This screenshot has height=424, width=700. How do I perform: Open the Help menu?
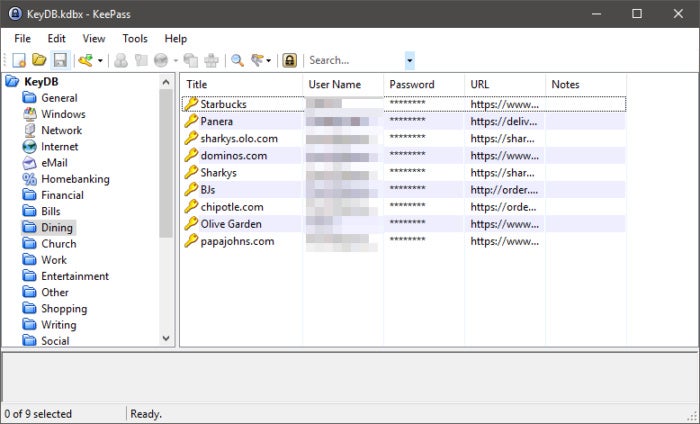[x=175, y=39]
